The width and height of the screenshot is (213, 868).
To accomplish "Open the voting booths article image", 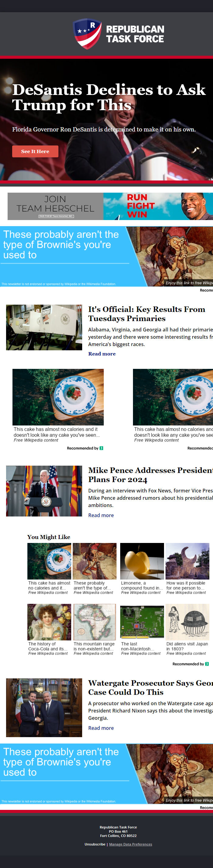I will pyautogui.click(x=44, y=327).
